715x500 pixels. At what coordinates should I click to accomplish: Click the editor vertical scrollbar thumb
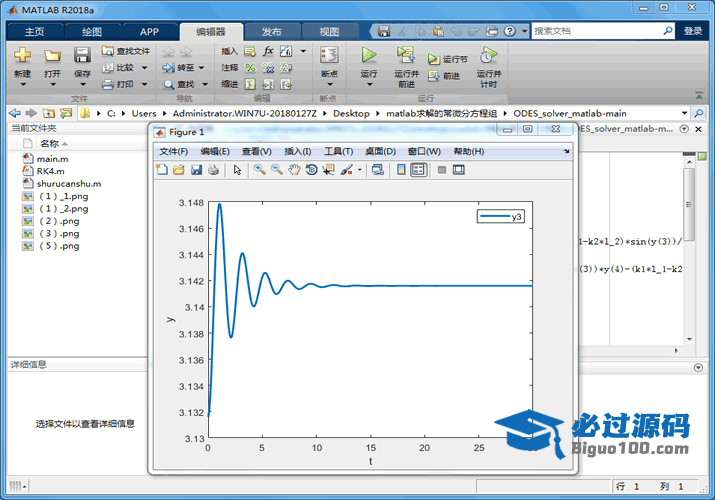689,204
